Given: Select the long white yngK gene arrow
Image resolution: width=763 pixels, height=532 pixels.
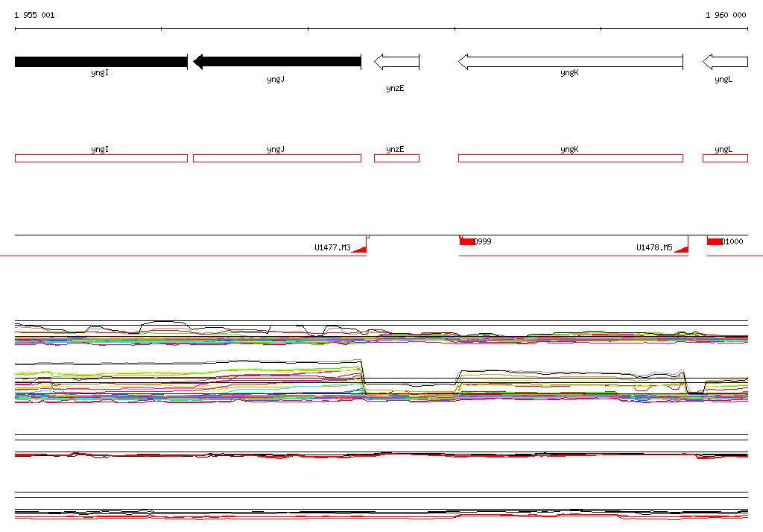Looking at the screenshot, I should click(571, 62).
